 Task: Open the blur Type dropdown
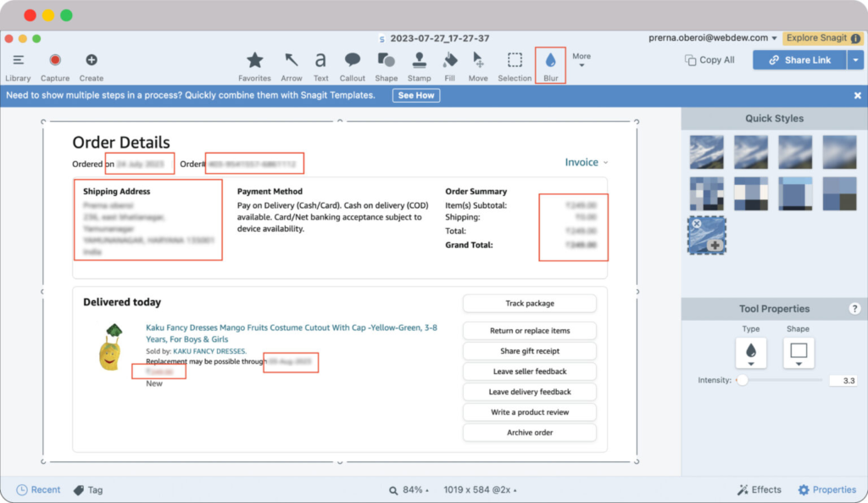(750, 352)
